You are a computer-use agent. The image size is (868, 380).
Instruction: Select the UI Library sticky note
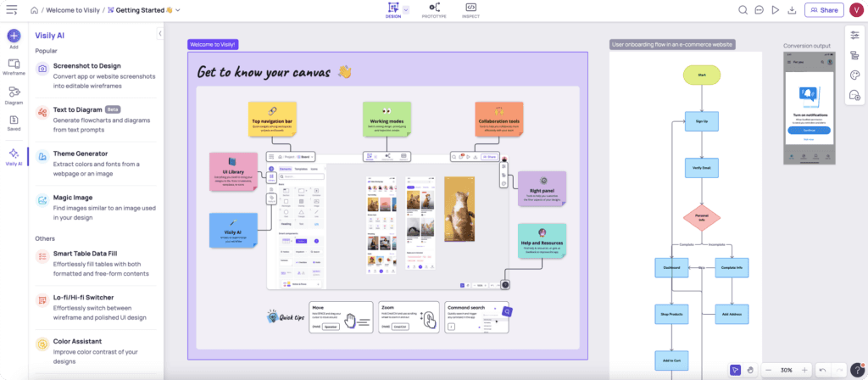[233, 172]
